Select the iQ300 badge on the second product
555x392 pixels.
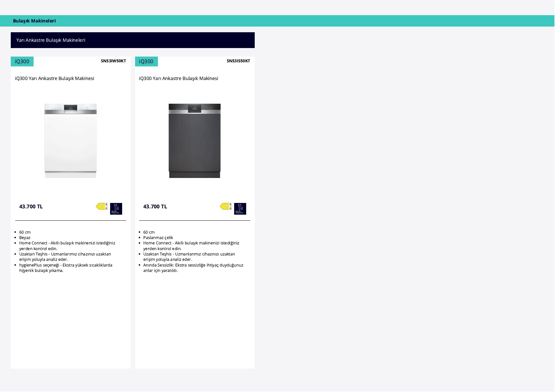(x=147, y=61)
